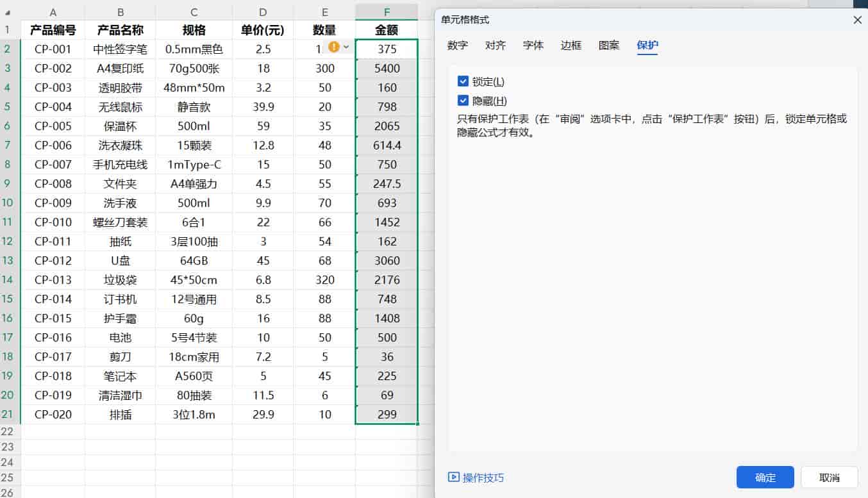Select cell containing 48mm*50m
This screenshot has width=868, height=498.
click(194, 87)
